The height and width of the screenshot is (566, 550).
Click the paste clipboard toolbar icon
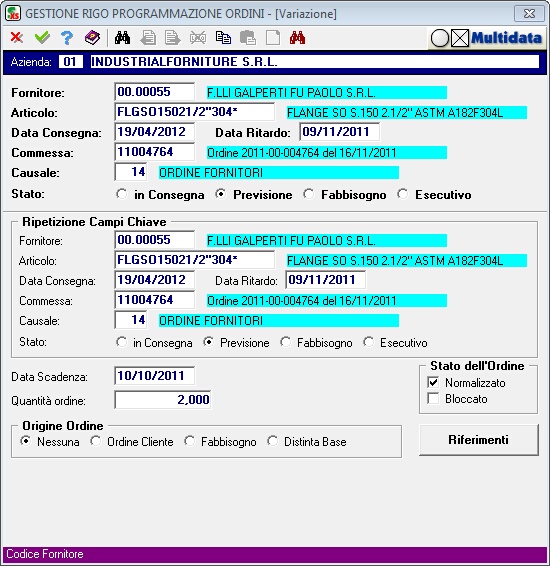(248, 38)
